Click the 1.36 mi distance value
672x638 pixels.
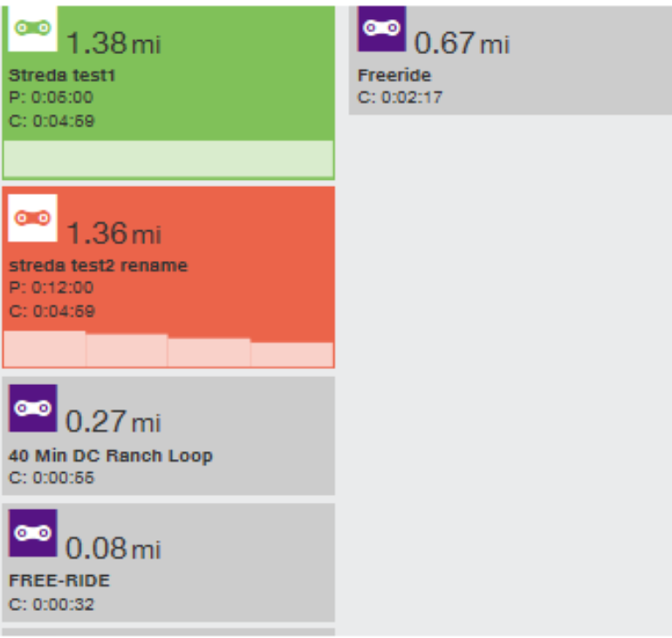click(x=113, y=234)
